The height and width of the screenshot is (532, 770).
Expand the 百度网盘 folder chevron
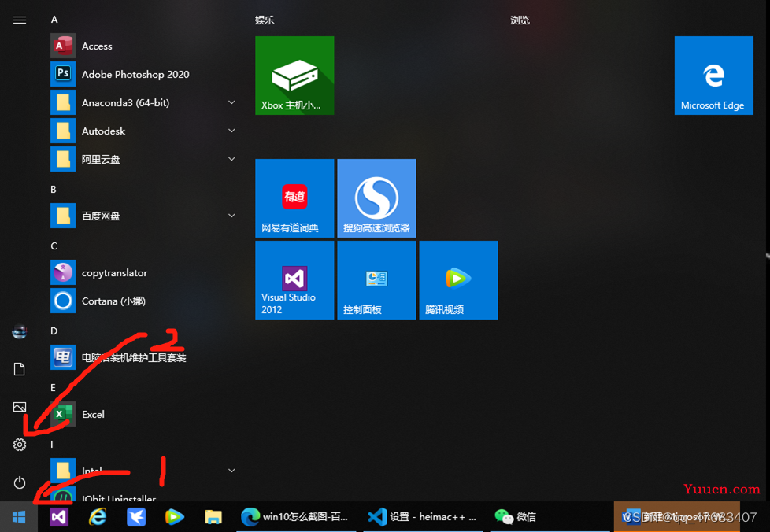point(231,216)
